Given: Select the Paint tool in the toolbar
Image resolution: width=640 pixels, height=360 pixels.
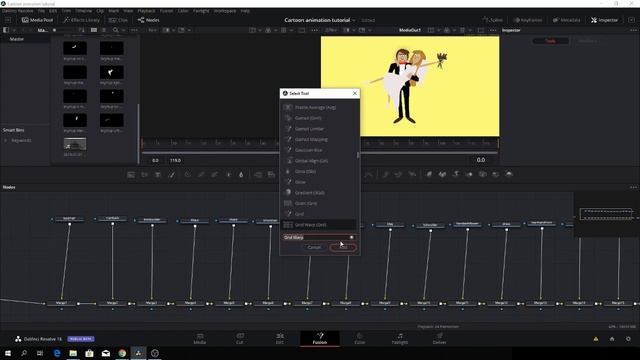Looking at the screenshot, I should [x=172, y=175].
